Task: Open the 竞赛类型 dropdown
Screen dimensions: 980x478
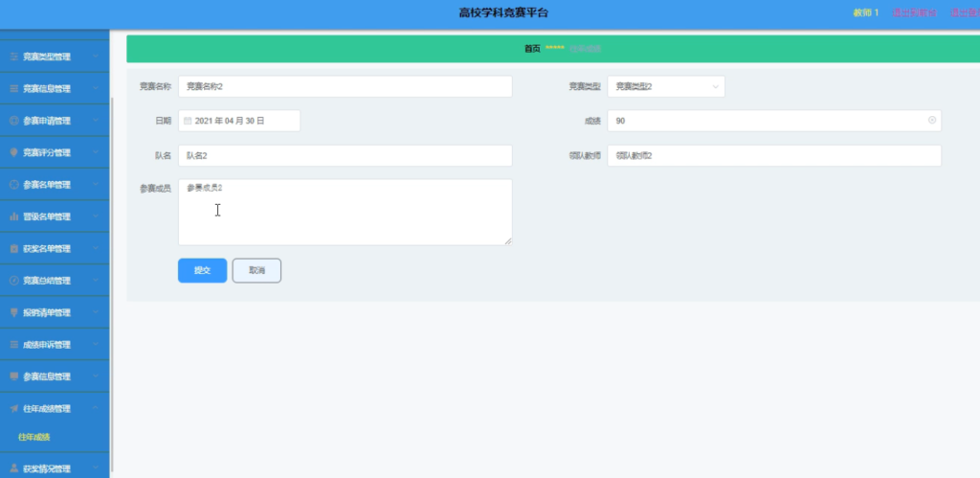Action: tap(666, 86)
